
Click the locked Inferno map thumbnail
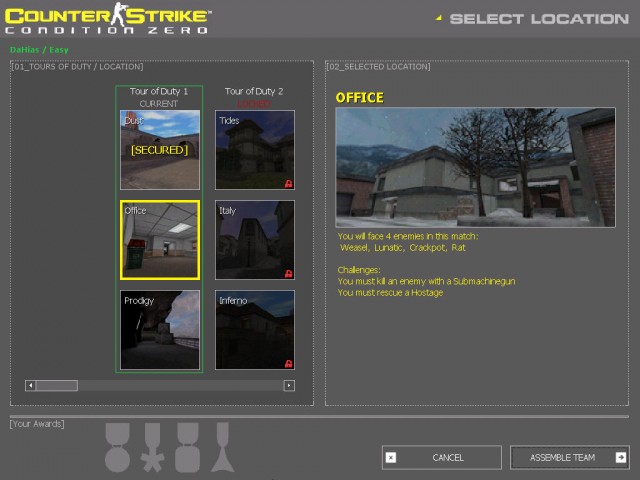coord(255,330)
